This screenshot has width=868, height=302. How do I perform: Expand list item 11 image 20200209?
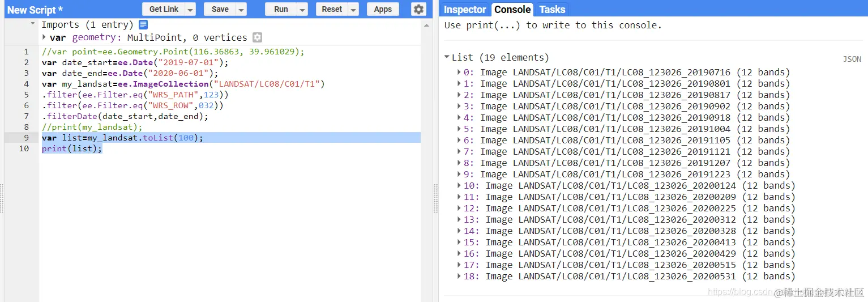pyautogui.click(x=459, y=197)
